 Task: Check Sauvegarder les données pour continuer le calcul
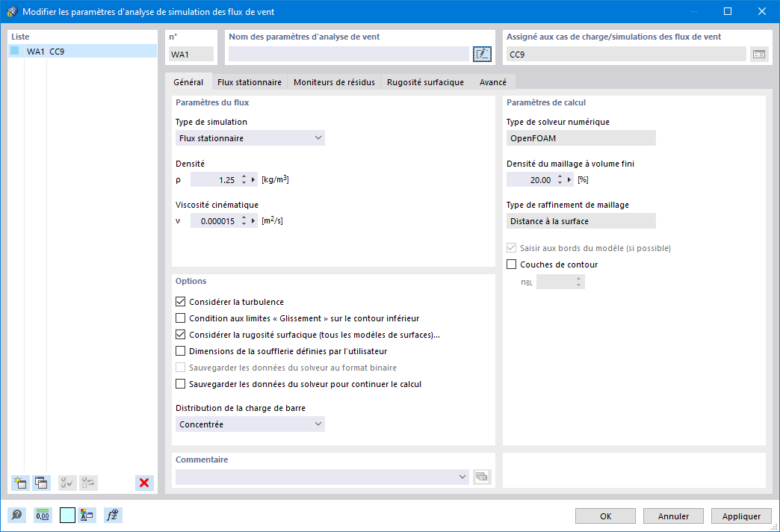tap(181, 384)
